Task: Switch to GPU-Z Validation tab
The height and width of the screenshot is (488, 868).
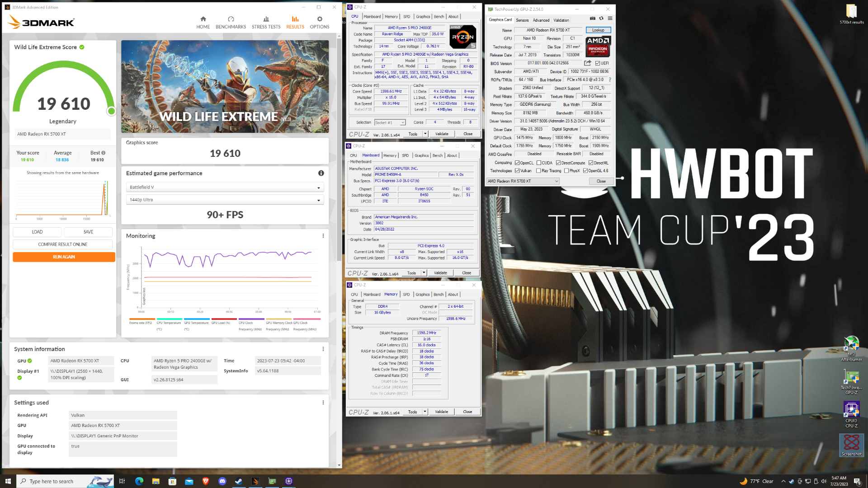Action: 561,20
